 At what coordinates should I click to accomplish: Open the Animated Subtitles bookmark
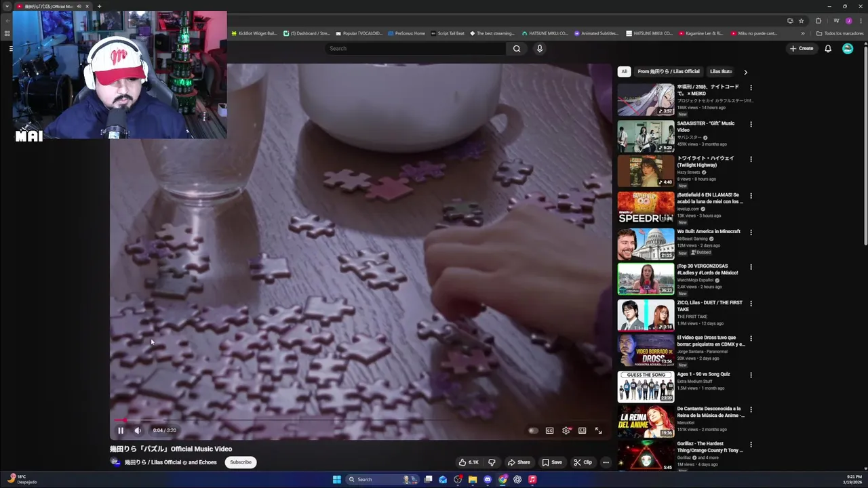click(596, 33)
